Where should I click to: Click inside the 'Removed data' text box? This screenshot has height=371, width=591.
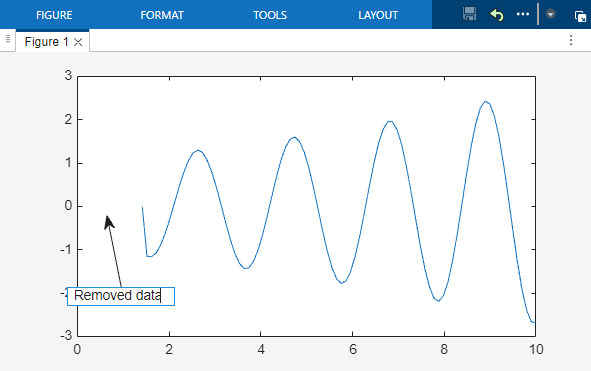point(121,296)
